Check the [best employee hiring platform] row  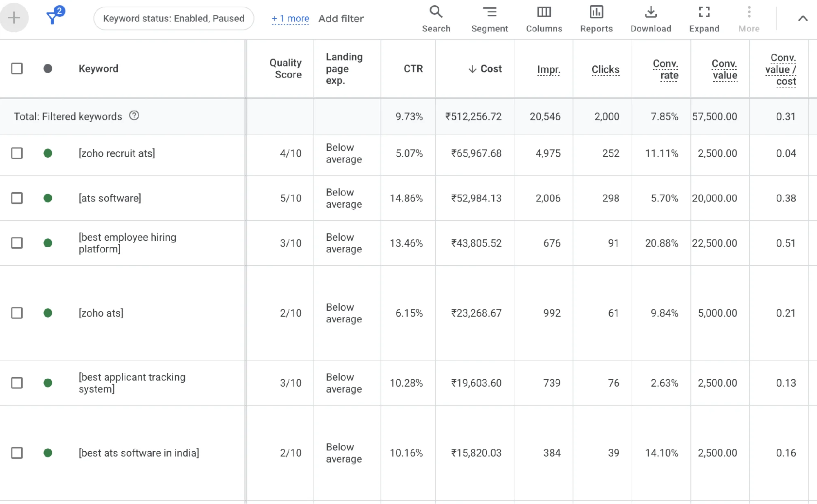[x=17, y=243]
